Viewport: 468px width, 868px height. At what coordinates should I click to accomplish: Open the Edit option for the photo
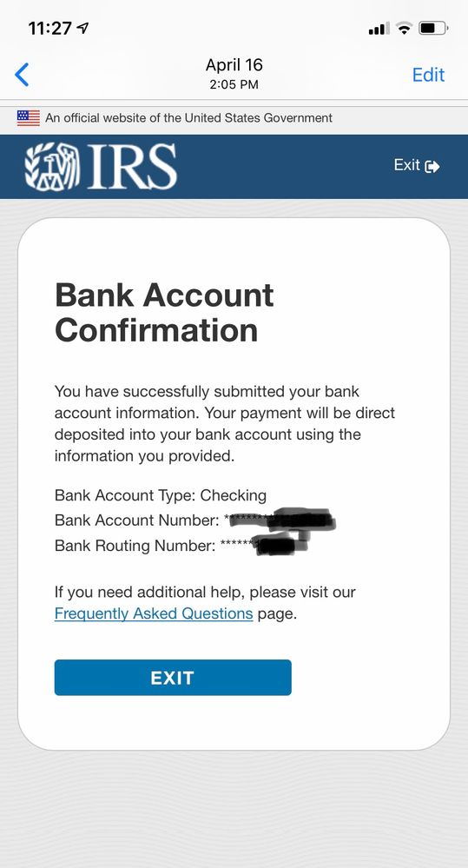coord(428,75)
